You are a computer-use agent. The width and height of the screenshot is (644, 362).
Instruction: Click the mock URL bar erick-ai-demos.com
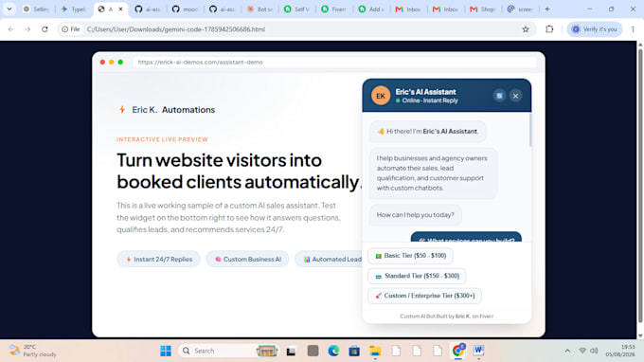tap(334, 62)
